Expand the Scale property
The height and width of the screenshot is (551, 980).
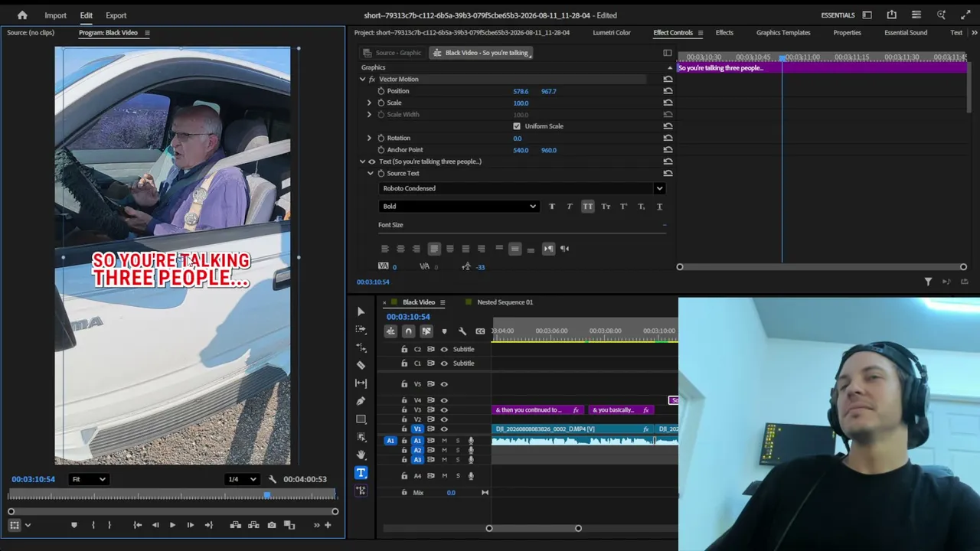[x=369, y=103]
